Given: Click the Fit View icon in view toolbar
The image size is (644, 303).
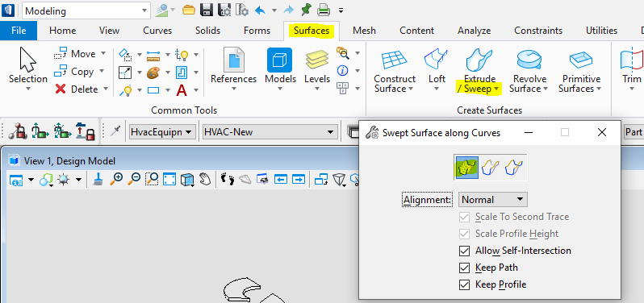Looking at the screenshot, I should tap(169, 179).
